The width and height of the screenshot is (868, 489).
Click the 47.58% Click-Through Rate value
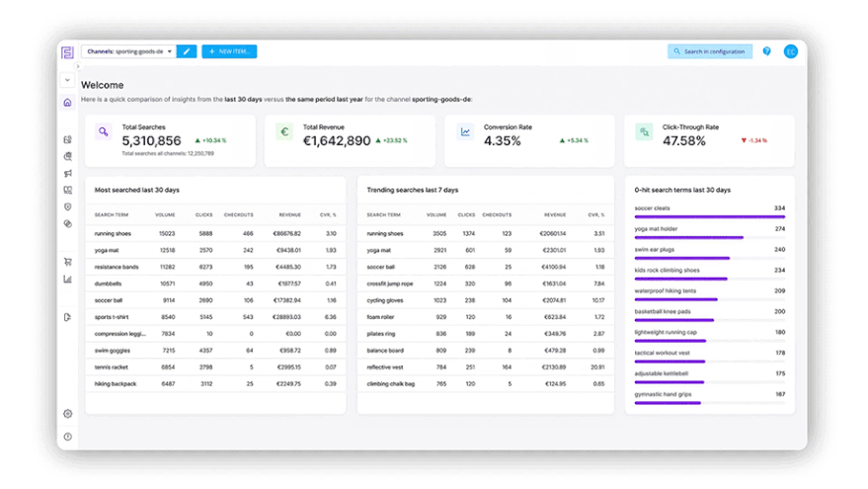click(x=684, y=141)
